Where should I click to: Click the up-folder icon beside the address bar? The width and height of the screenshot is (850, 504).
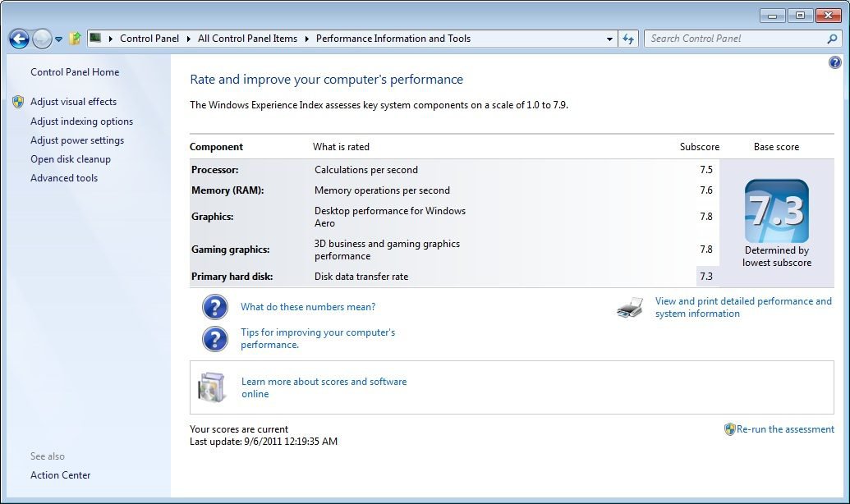click(76, 39)
